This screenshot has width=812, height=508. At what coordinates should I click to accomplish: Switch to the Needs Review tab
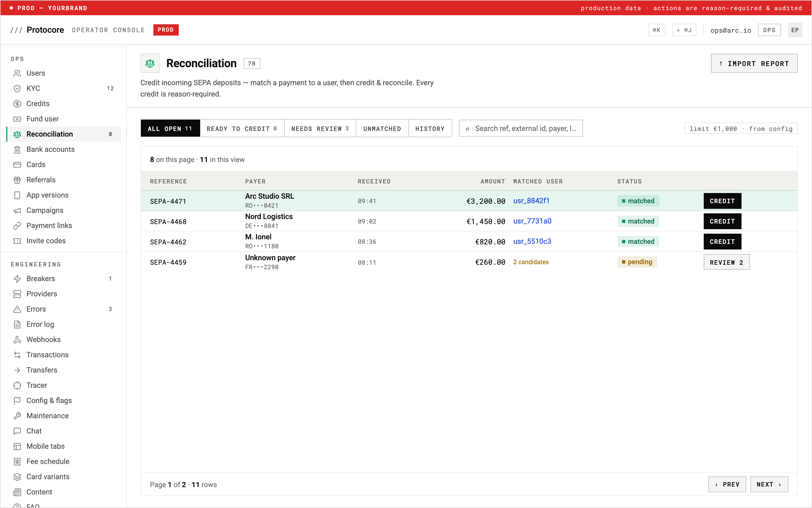320,128
